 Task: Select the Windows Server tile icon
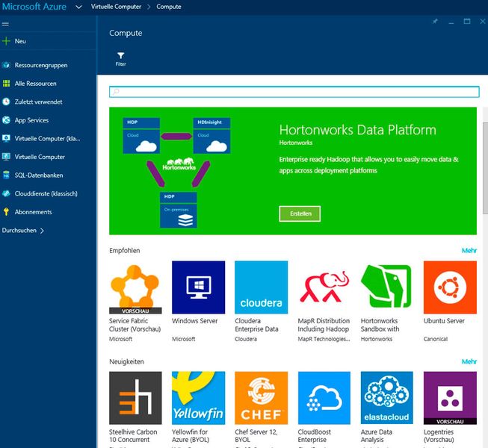coord(198,287)
